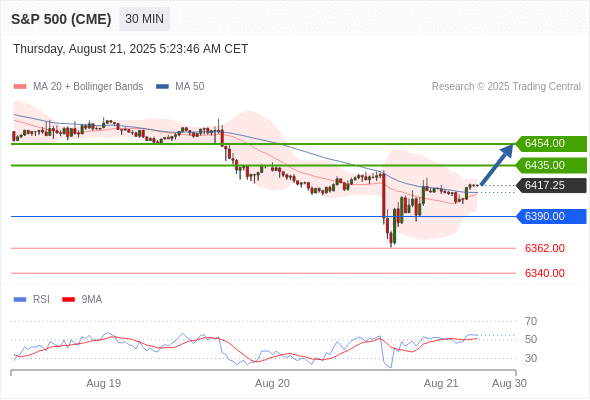Click the 30 MIN timeframe badge
The height and width of the screenshot is (400, 590).
coord(144,19)
